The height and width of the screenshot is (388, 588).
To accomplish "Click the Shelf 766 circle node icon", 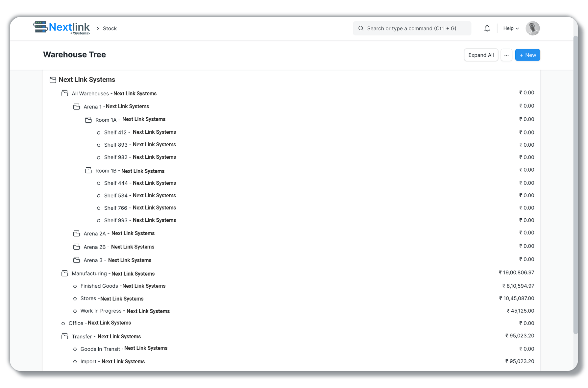I will coord(99,208).
